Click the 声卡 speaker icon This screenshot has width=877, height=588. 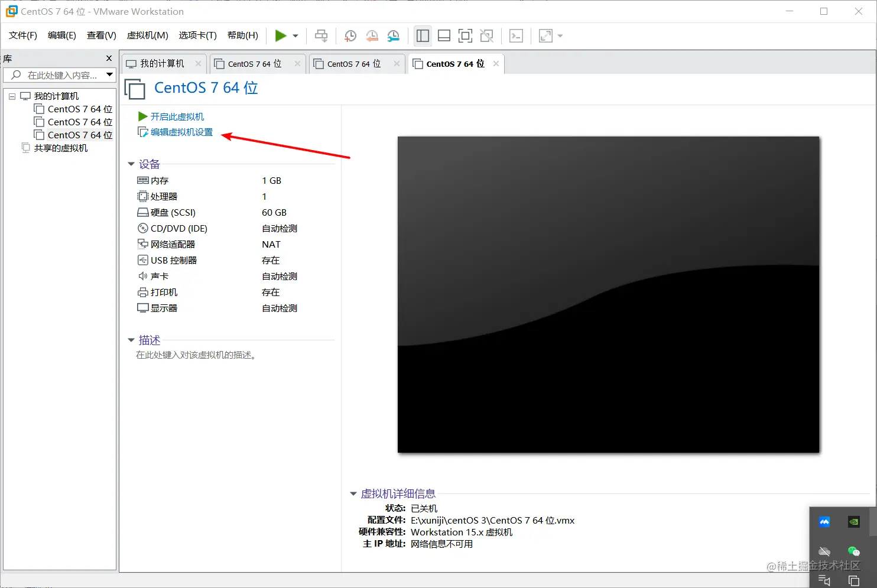tap(142, 276)
